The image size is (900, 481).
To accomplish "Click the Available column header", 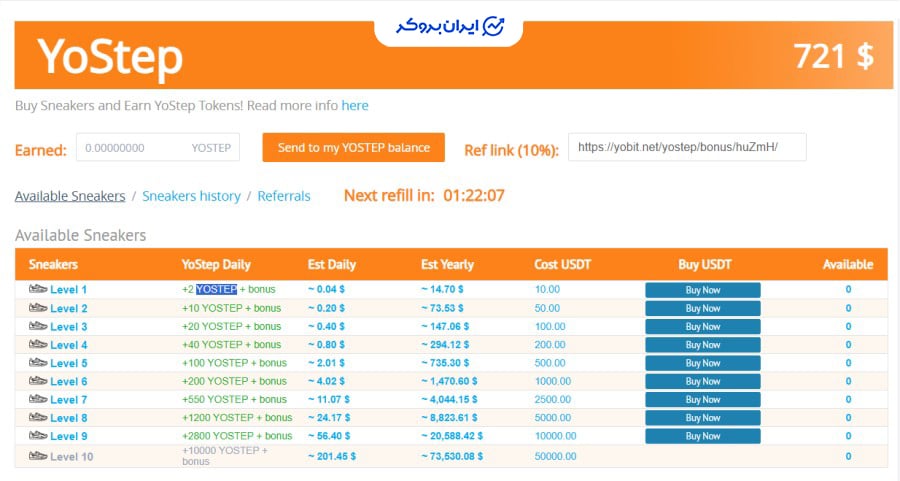I will click(848, 265).
